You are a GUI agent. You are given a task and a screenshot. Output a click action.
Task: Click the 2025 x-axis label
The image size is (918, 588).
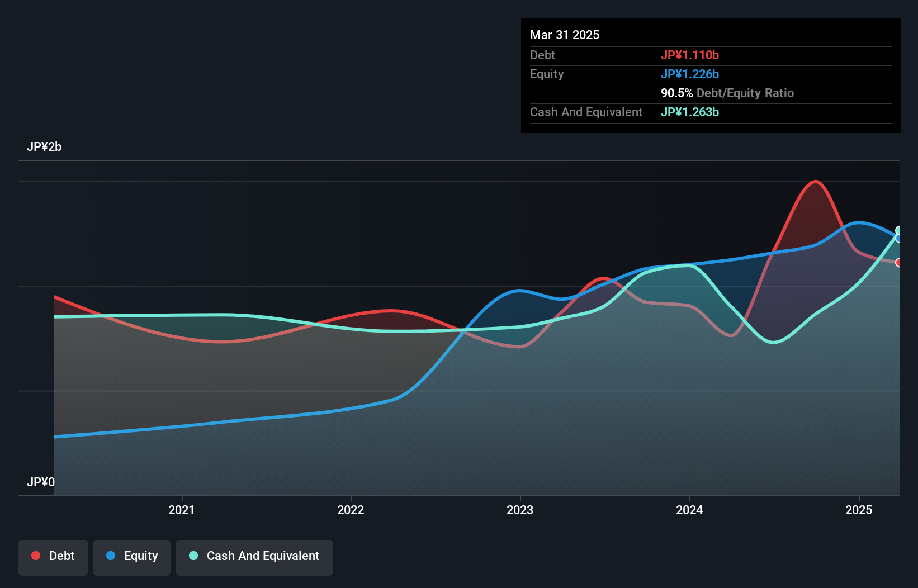pos(859,510)
